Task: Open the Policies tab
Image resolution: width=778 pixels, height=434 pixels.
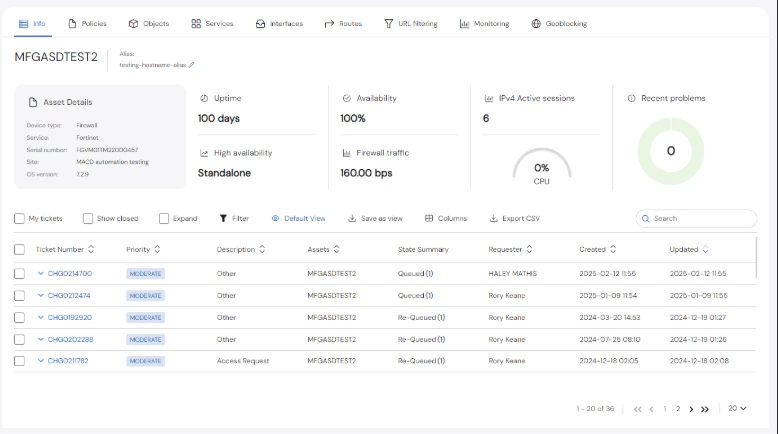Action: (x=87, y=23)
